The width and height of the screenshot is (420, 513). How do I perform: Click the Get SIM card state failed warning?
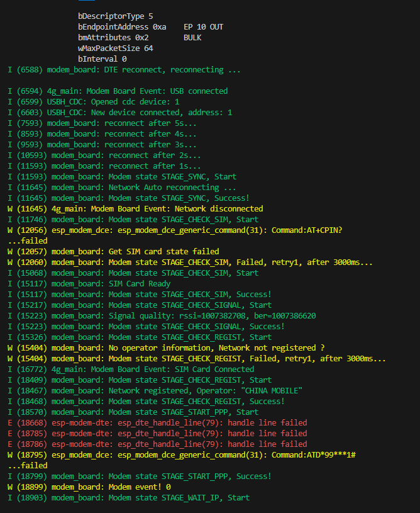pos(113,252)
